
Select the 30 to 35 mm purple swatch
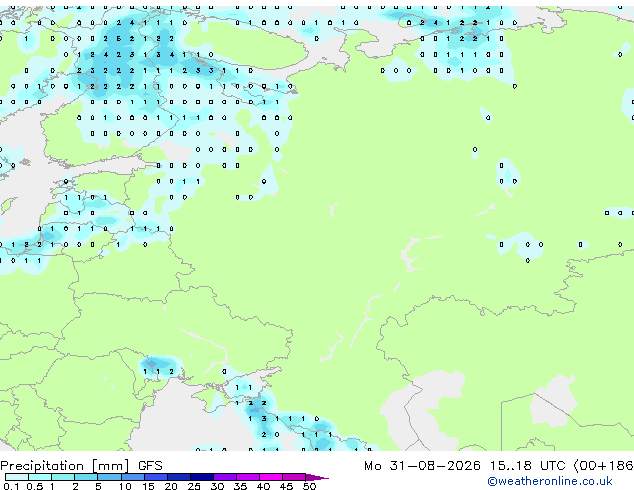pos(225,477)
